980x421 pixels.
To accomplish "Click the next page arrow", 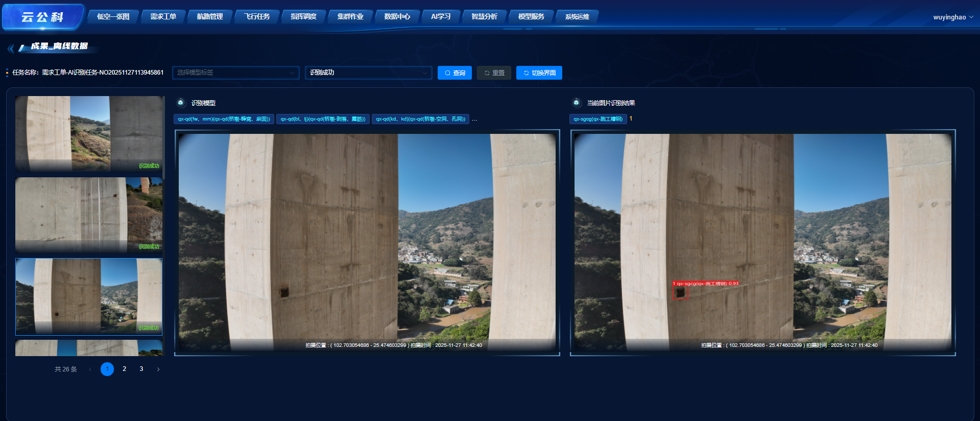I will click(158, 369).
